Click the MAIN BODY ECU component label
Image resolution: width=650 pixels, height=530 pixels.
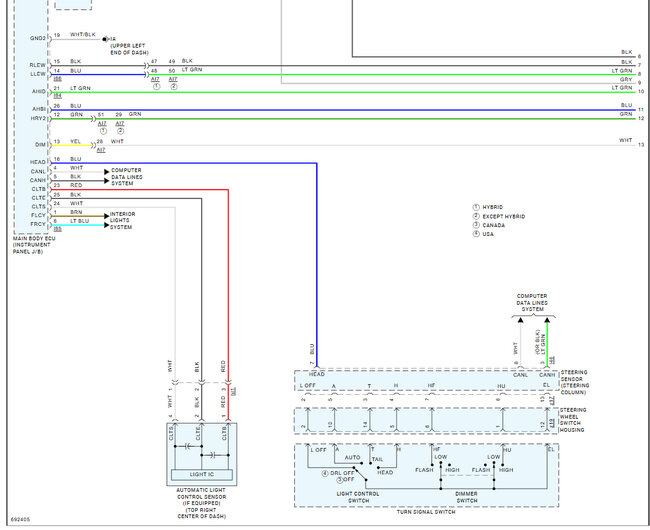[34, 245]
